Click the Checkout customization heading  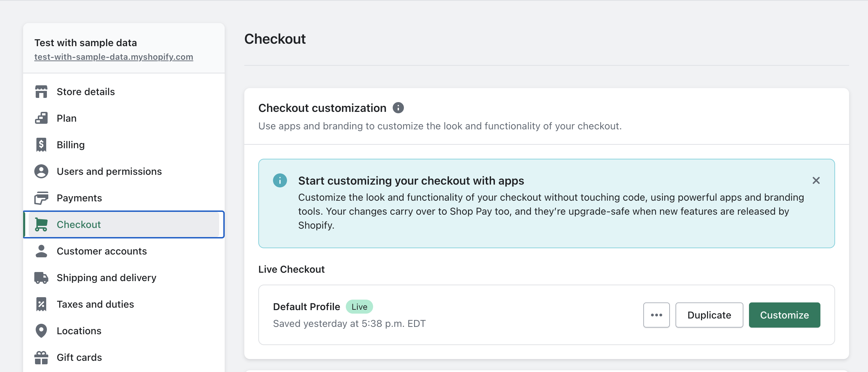[322, 108]
